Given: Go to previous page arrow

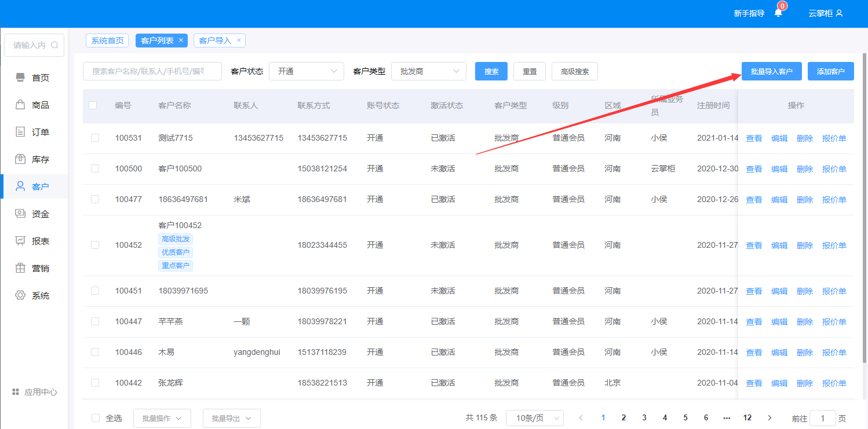Looking at the screenshot, I should (581, 418).
